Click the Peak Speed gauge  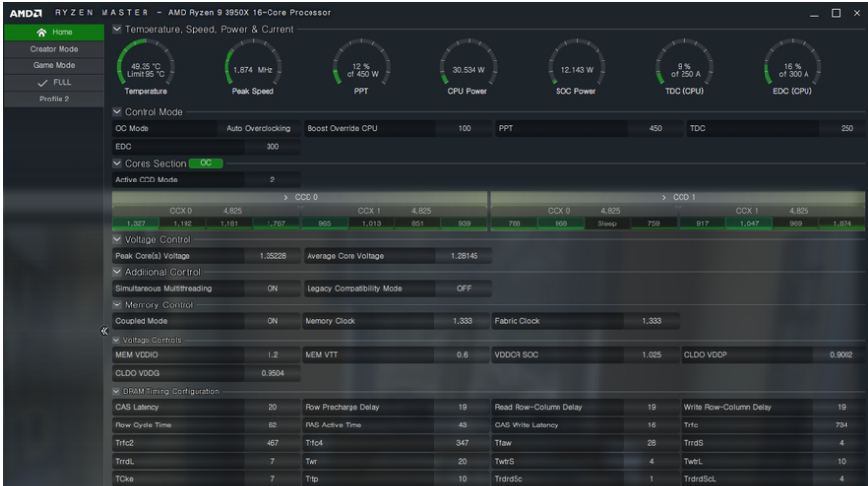253,67
